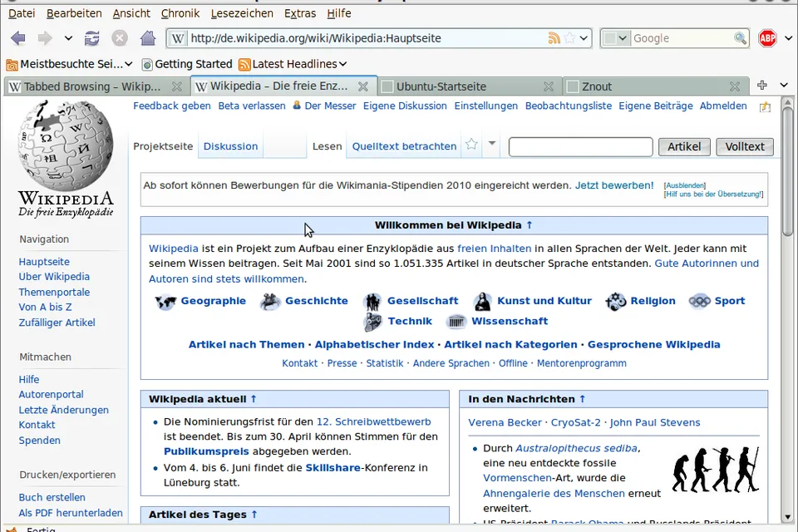Viewport: 798px width, 532px height.
Task: Click the arrow next to Willkommen bei Wikipedia
Action: [x=530, y=224]
